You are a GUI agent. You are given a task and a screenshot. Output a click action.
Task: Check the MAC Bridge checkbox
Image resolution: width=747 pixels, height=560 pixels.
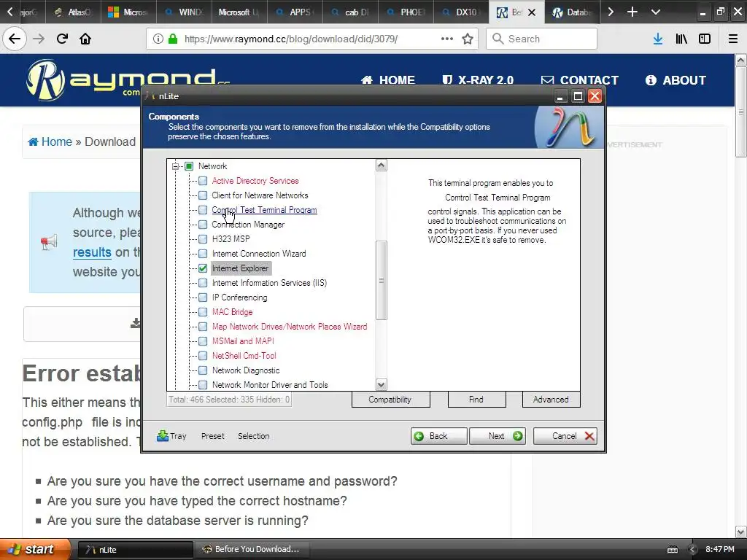(x=203, y=312)
